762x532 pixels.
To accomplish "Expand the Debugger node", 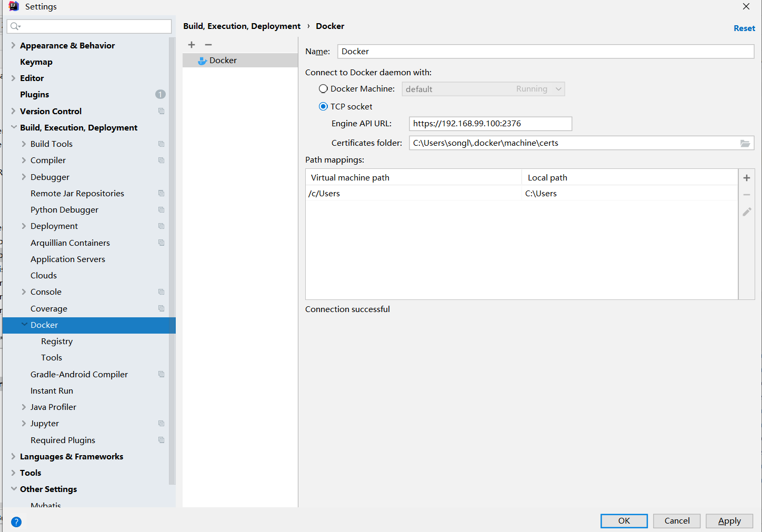I will pos(24,177).
